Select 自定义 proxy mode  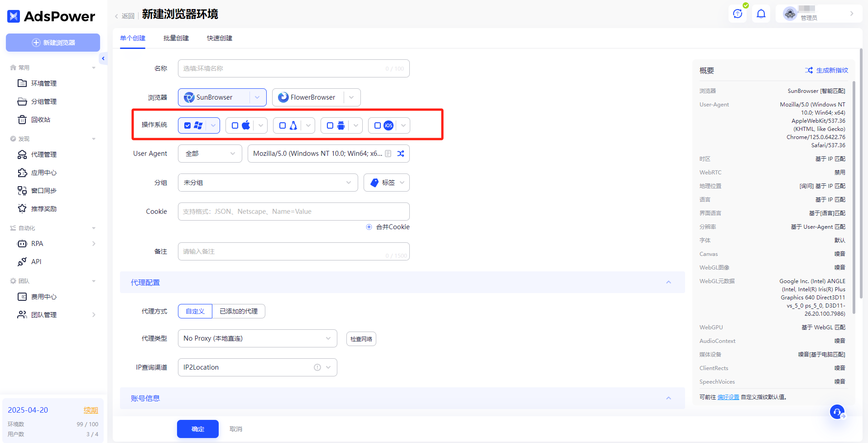click(195, 311)
